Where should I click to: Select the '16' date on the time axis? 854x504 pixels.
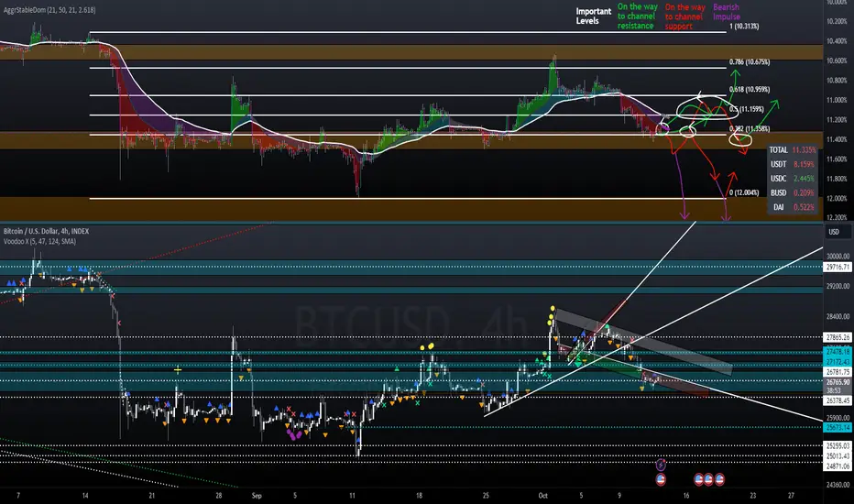685,496
